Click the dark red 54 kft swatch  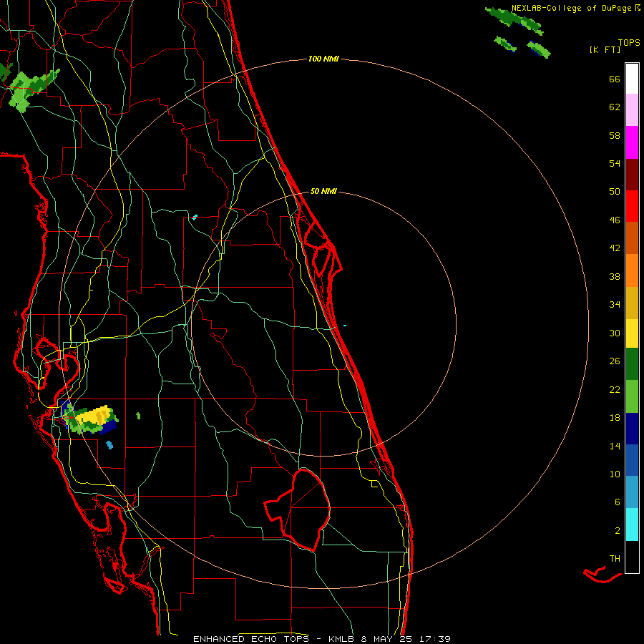point(632,175)
